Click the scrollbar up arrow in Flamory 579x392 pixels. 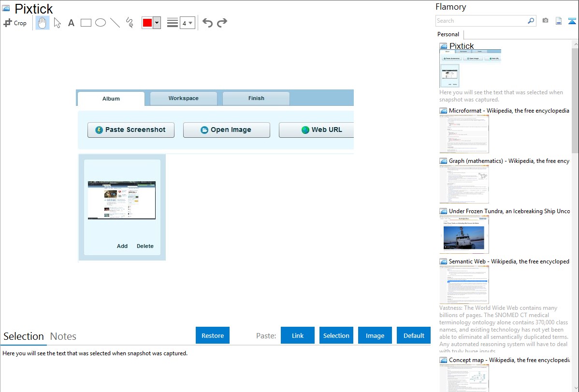[x=575, y=44]
